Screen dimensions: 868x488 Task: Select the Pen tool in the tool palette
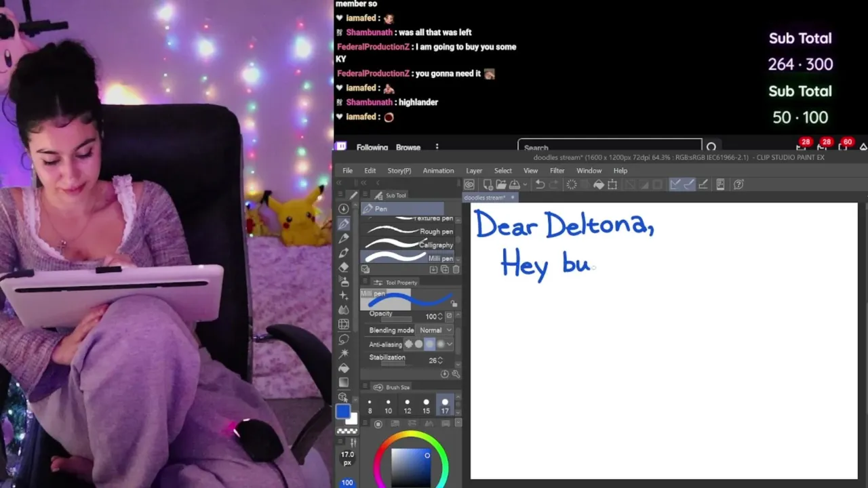344,224
